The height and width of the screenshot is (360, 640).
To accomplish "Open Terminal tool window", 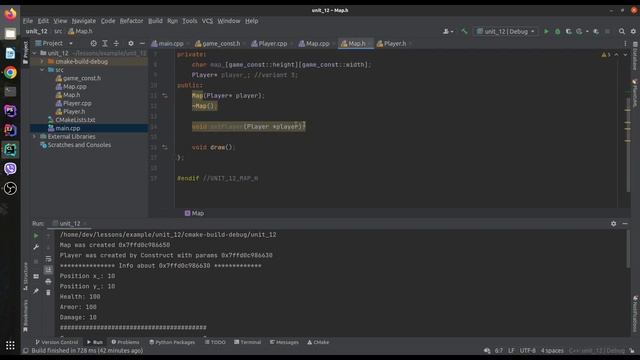I will [x=247, y=342].
